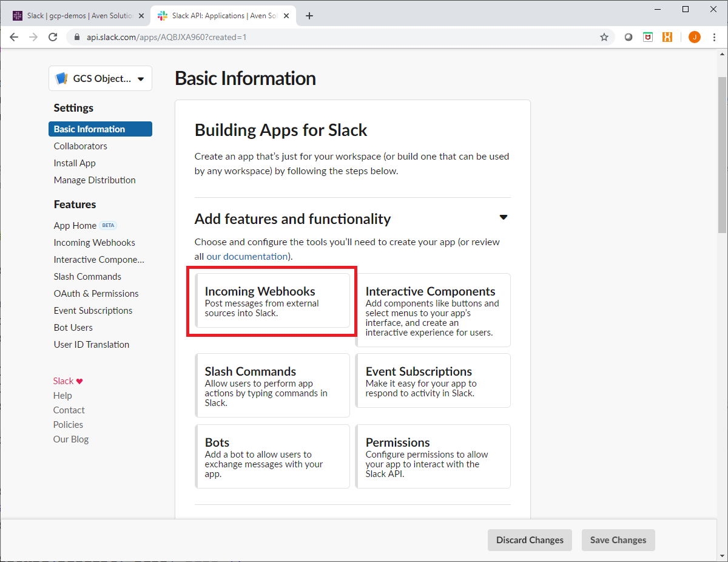728x562 pixels.
Task: Open the Help link
Action: tap(62, 395)
